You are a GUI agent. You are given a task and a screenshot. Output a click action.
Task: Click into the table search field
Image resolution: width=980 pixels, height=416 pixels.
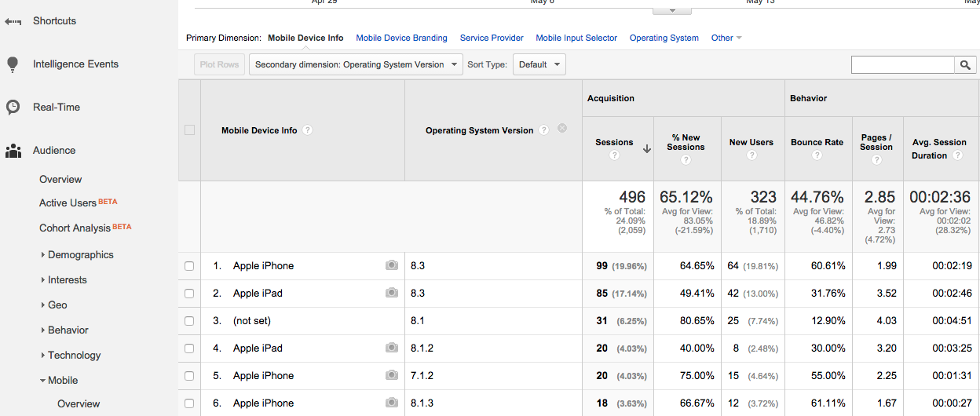click(902, 65)
